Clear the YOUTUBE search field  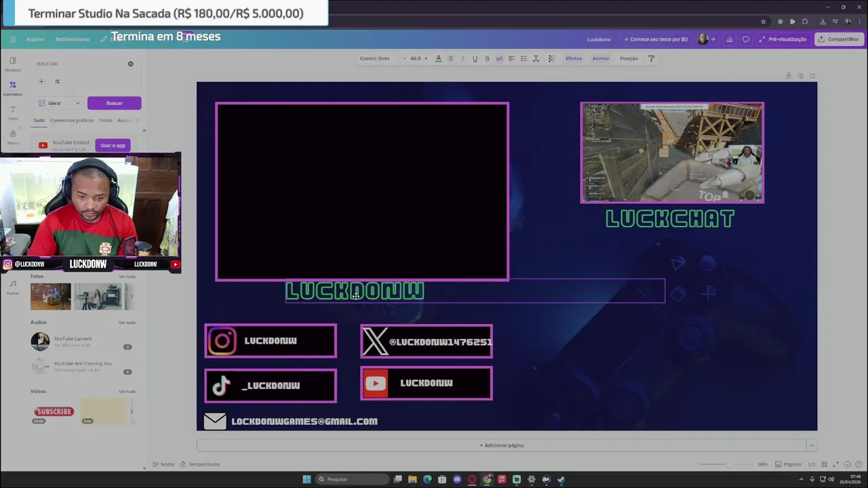131,64
